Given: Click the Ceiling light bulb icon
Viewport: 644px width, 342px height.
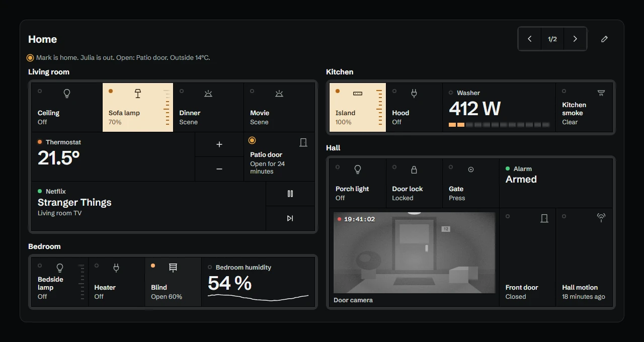Looking at the screenshot, I should pyautogui.click(x=66, y=94).
